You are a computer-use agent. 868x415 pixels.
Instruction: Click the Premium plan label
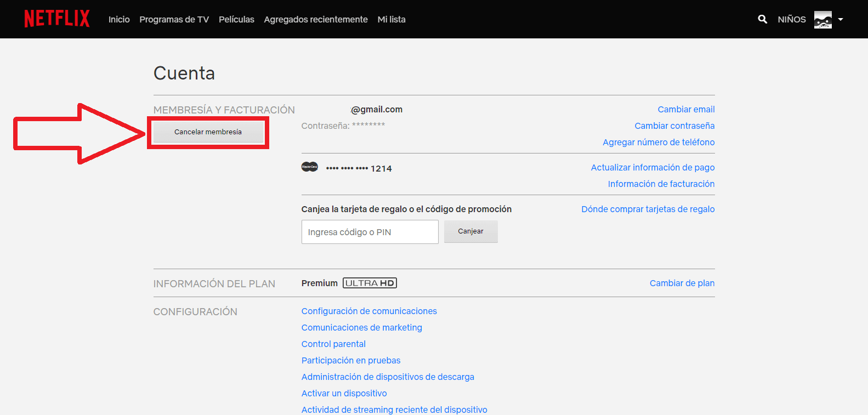pos(319,283)
